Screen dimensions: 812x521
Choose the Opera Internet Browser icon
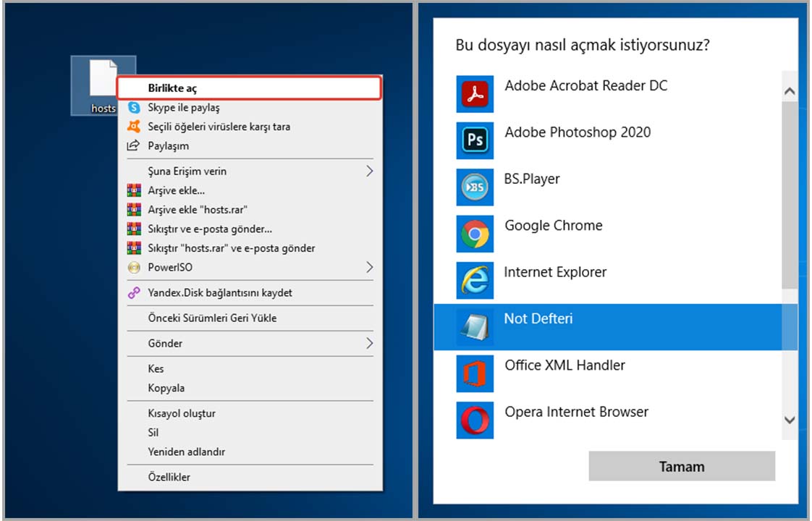coord(475,420)
